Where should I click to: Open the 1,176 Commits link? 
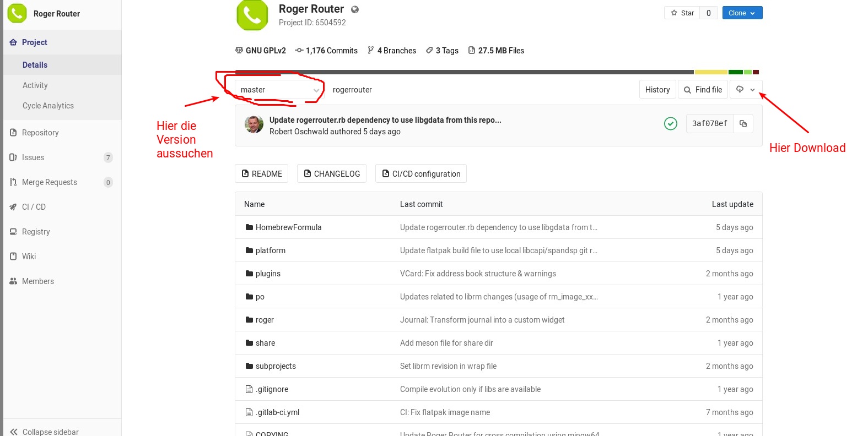[x=326, y=51]
